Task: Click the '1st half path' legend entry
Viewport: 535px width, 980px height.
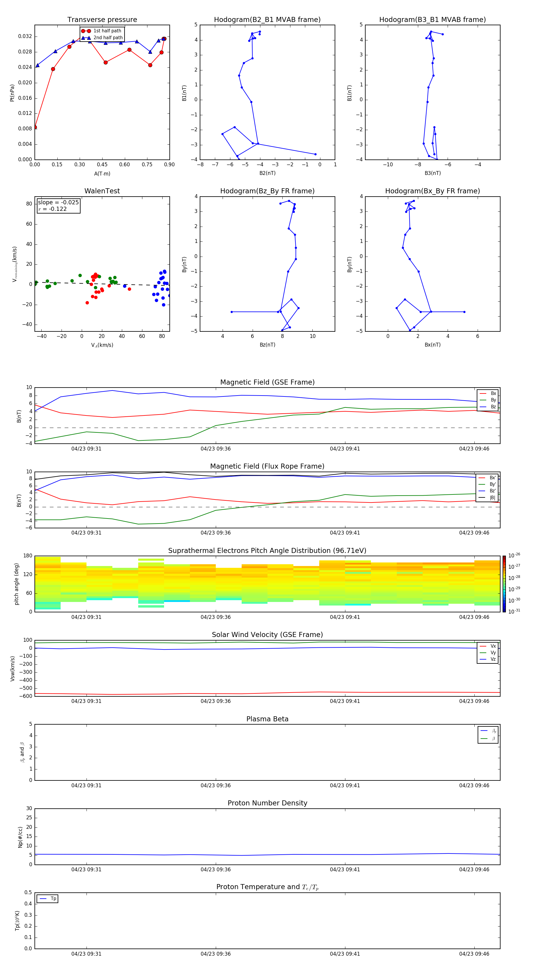Action: point(102,31)
